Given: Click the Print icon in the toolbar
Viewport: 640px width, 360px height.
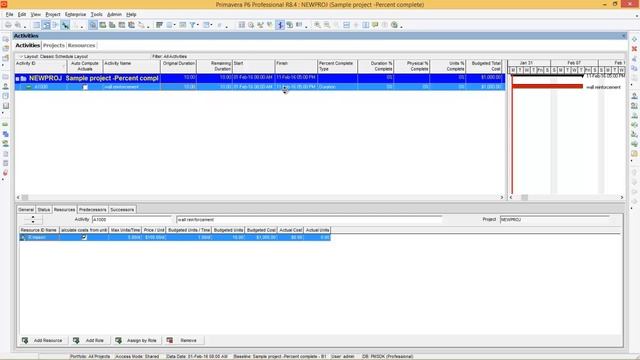Looking at the screenshot, I should click(x=8, y=25).
